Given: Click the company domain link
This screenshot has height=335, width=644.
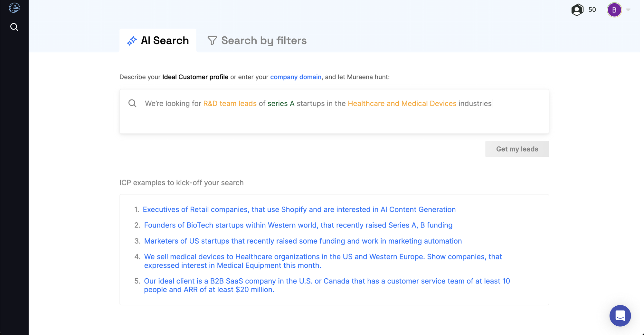Looking at the screenshot, I should (296, 77).
